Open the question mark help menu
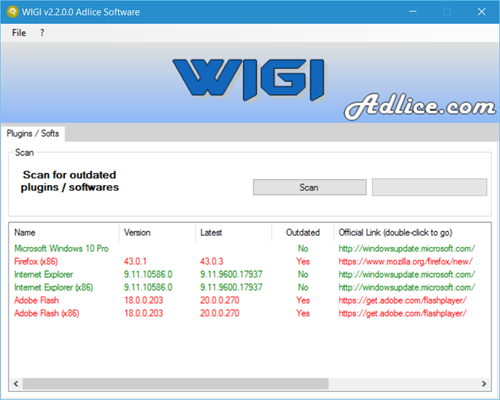The height and width of the screenshot is (400, 500). coord(42,33)
